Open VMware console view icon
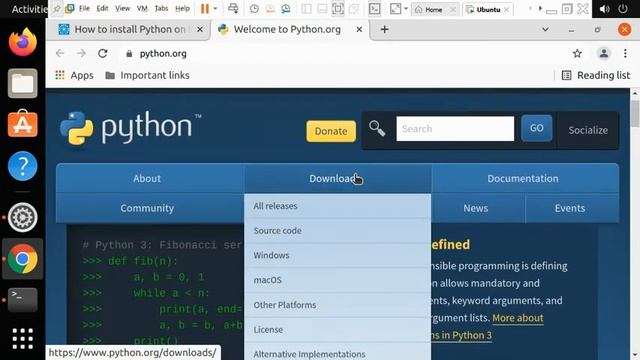Image resolution: width=640 pixels, height=360 pixels. [374, 9]
